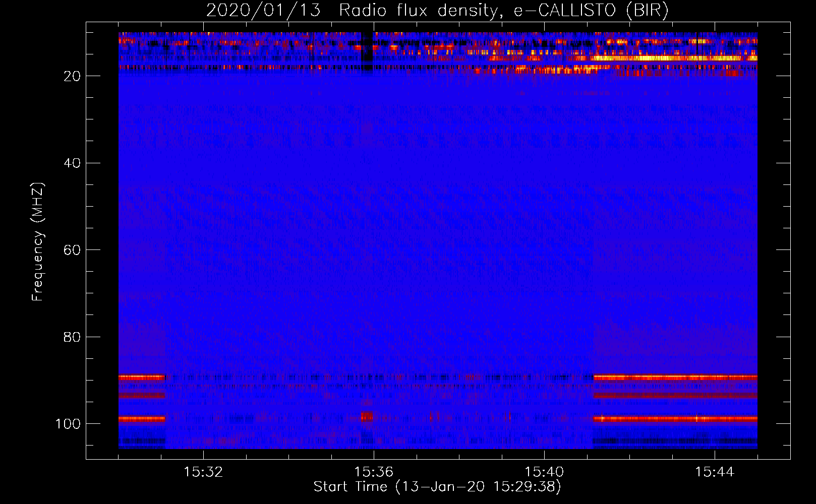Click the 15:36 time tick label

(374, 472)
